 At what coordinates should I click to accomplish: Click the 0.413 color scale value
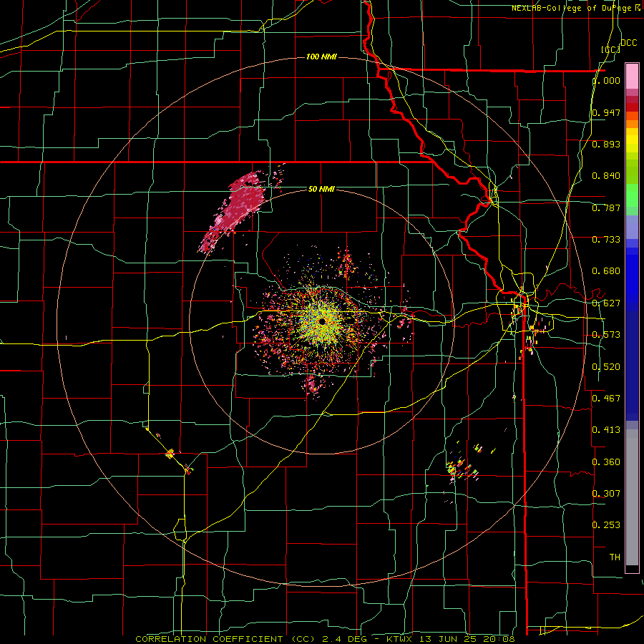606,430
